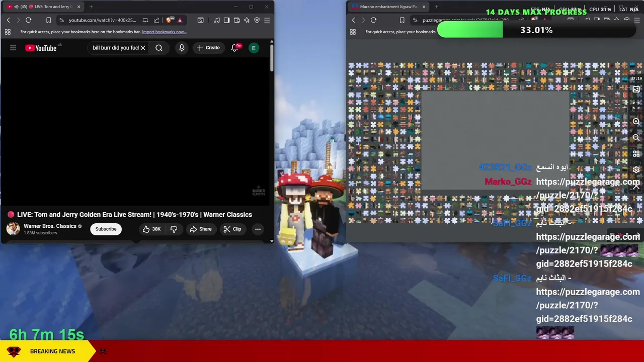Screen dimensions: 644x362
Task: Zoom in on the puzzle
Action: pyautogui.click(x=636, y=122)
